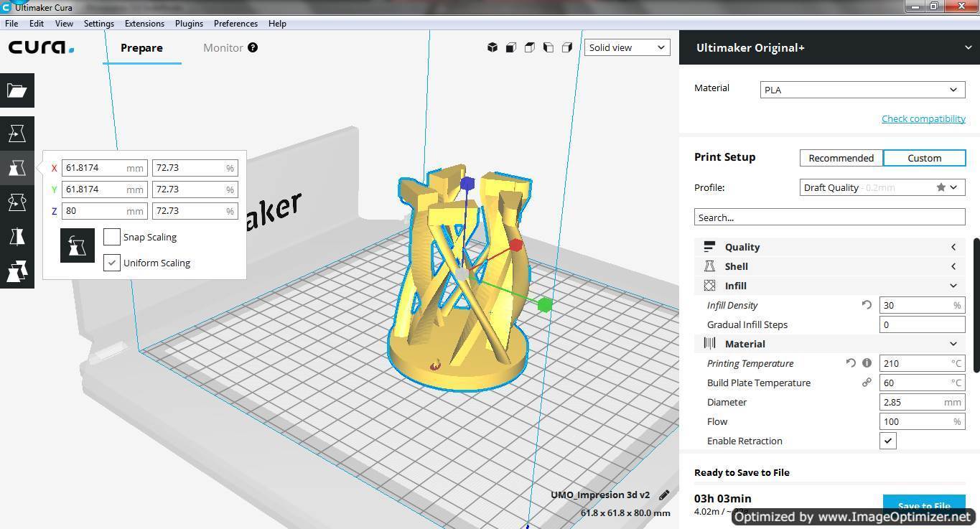Click the blue Z-axis scale handle

[x=467, y=184]
